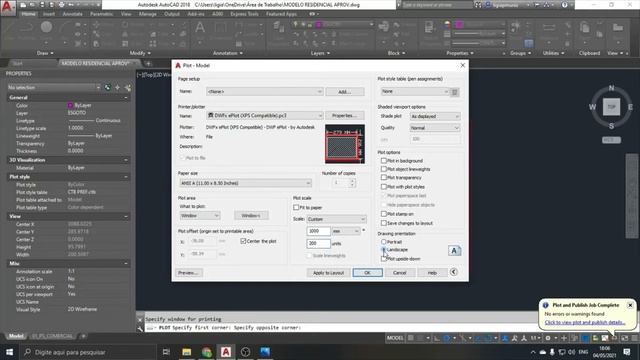Screen dimensions: 640x360
Task: Open the Parametric ribbon tab
Action: coord(102,14)
